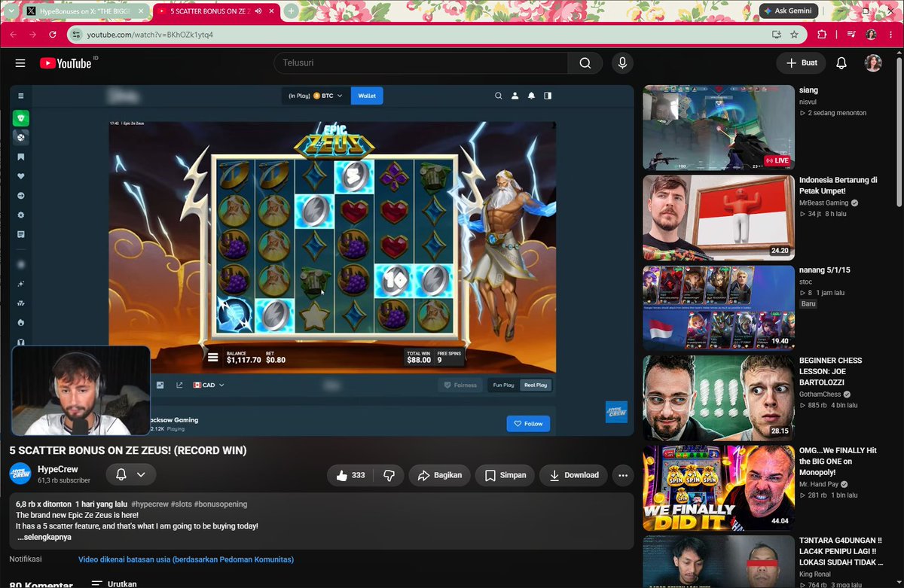Screen dimensions: 904x588
Task: Dislike the video
Action: coord(389,475)
